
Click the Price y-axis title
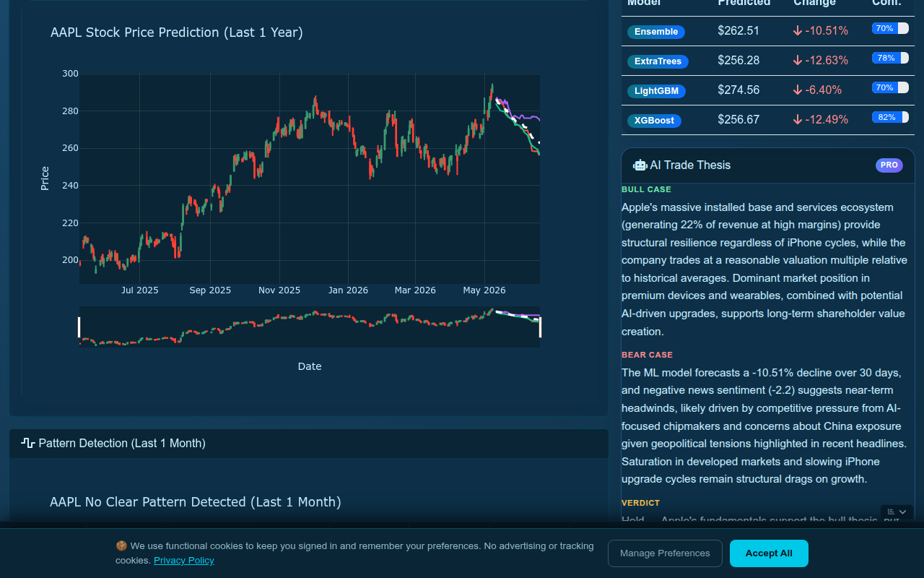tap(45, 178)
